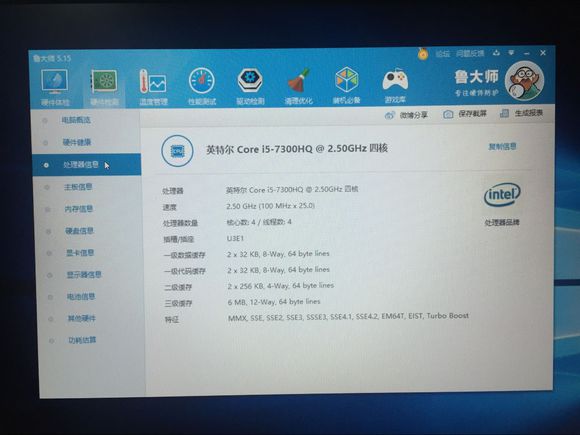Minimize the 鲁大师 window
The width and height of the screenshot is (580, 435).
[527, 53]
